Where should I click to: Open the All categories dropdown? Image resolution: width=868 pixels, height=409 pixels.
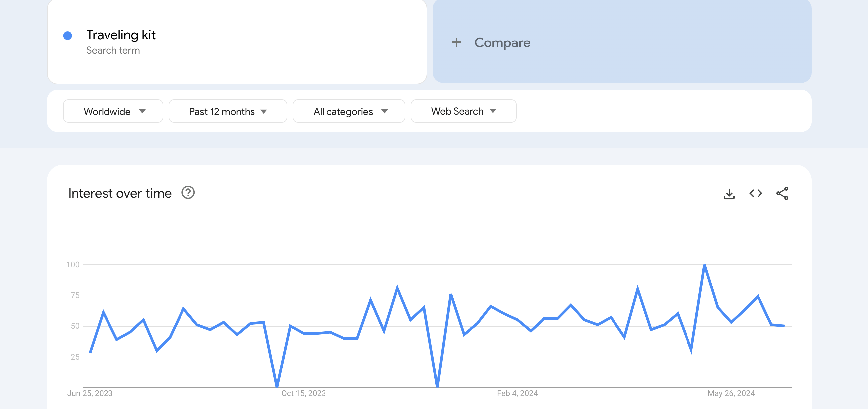click(x=349, y=111)
